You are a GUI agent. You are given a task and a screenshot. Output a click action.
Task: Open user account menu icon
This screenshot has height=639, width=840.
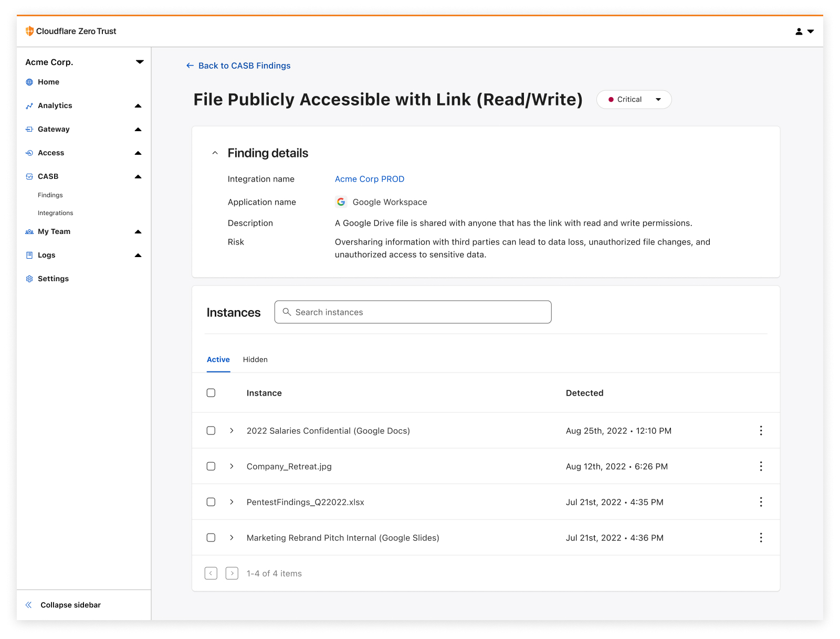tap(804, 31)
